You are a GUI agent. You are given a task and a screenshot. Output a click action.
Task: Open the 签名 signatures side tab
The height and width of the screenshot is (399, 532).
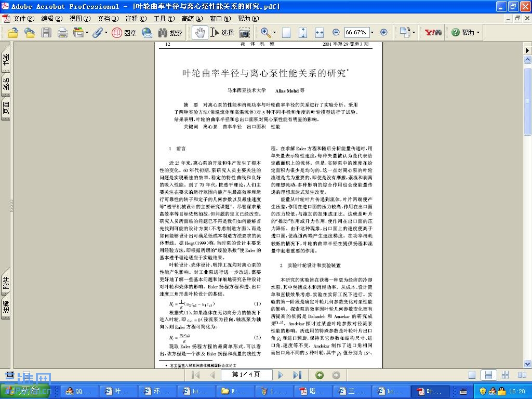(x=6, y=84)
